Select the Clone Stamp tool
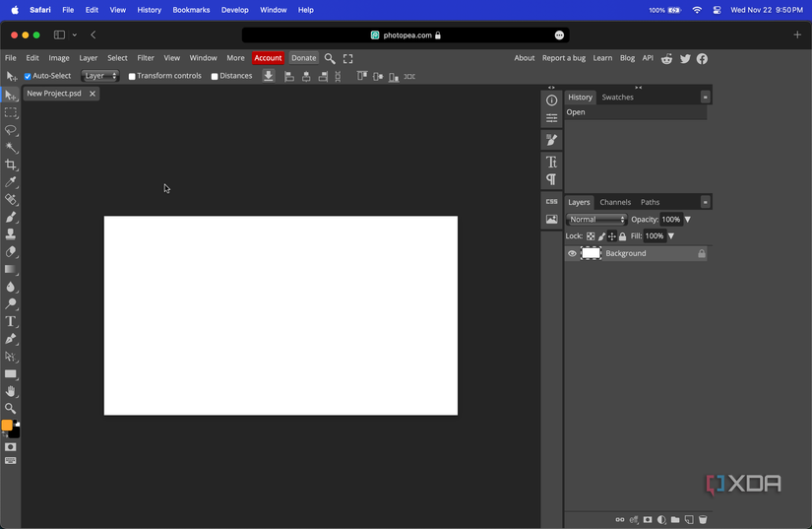 pyautogui.click(x=11, y=234)
